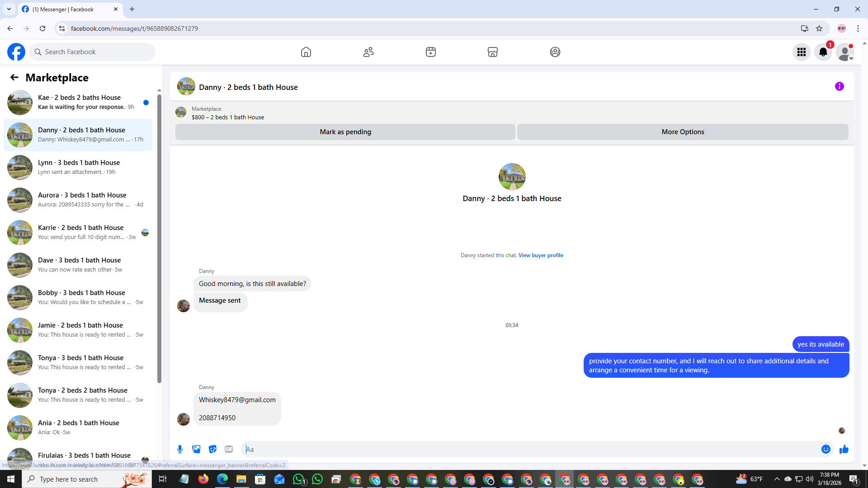Screen dimensions: 868x488
Task: Open the Facebook apps grid menu
Action: pyautogui.click(x=801, y=52)
